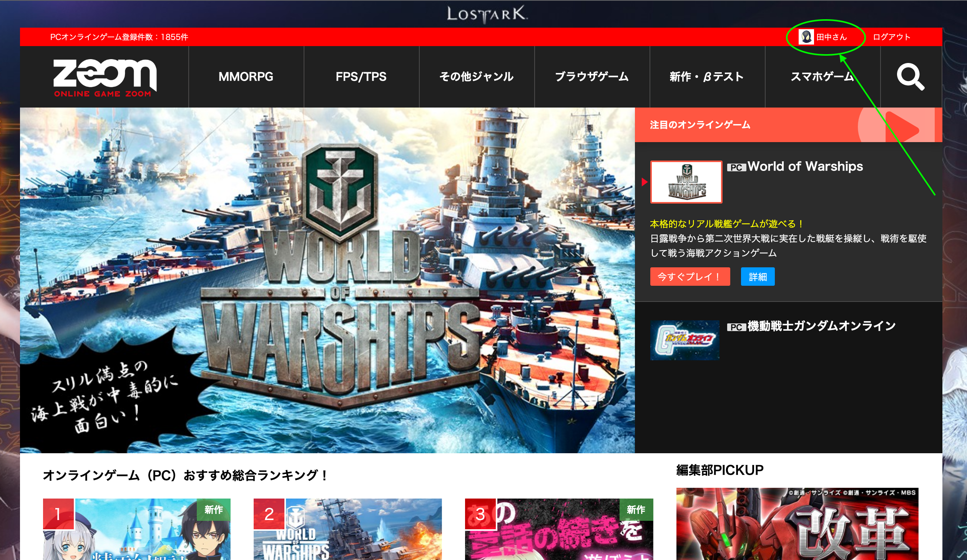Open the World of Warships title link
The image size is (967, 560).
coord(805,166)
